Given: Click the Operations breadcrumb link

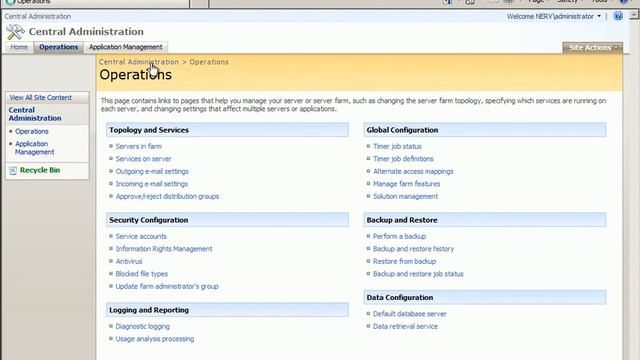Looking at the screenshot, I should 209,62.
